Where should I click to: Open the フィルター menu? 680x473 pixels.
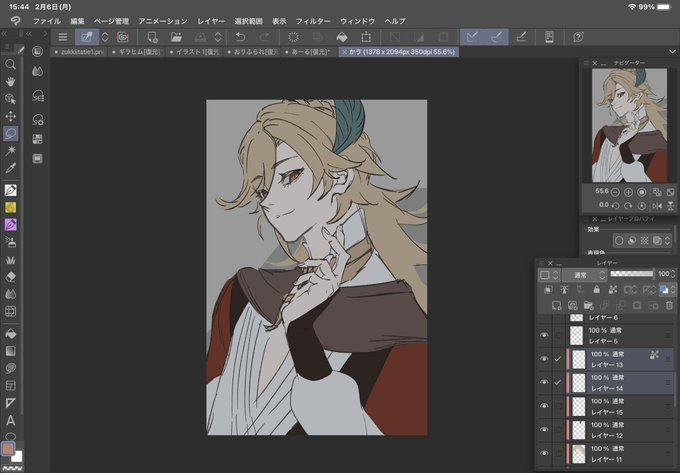pos(313,21)
